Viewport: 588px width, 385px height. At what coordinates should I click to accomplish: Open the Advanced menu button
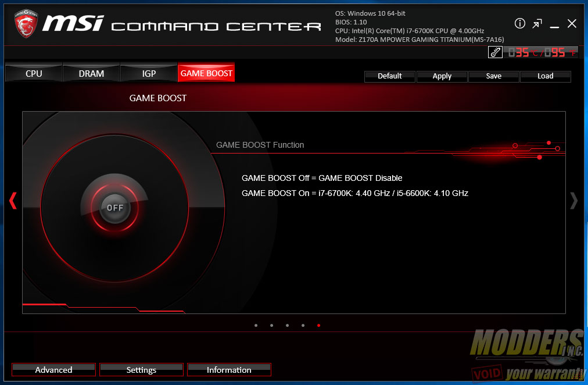(x=53, y=370)
